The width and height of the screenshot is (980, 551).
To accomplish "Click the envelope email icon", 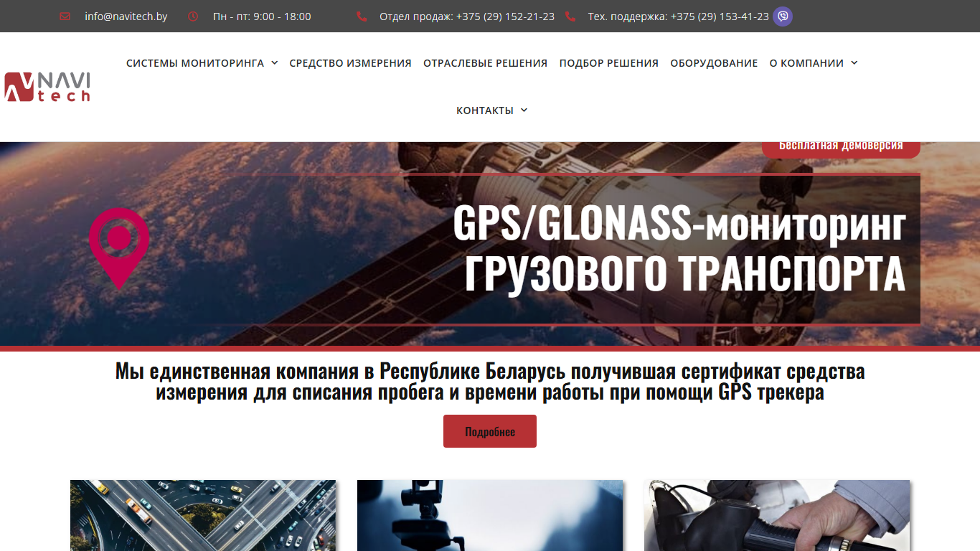I will [x=65, y=17].
